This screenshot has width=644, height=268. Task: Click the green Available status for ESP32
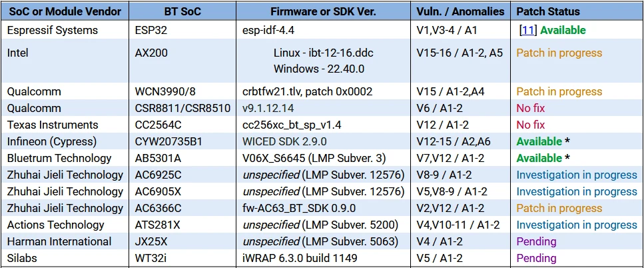563,30
